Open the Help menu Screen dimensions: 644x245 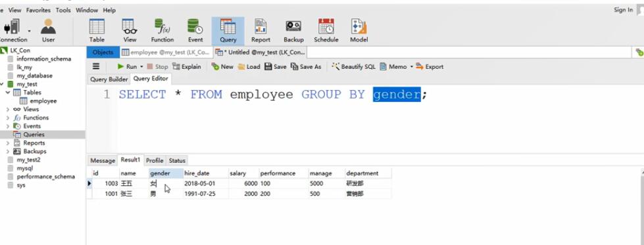[109, 11]
